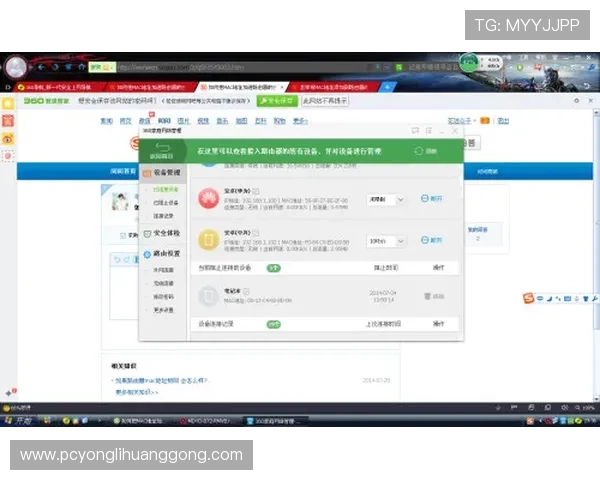The width and height of the screenshot is (600, 480).
Task: Click the Sogou S input method icon
Action: 528,298
